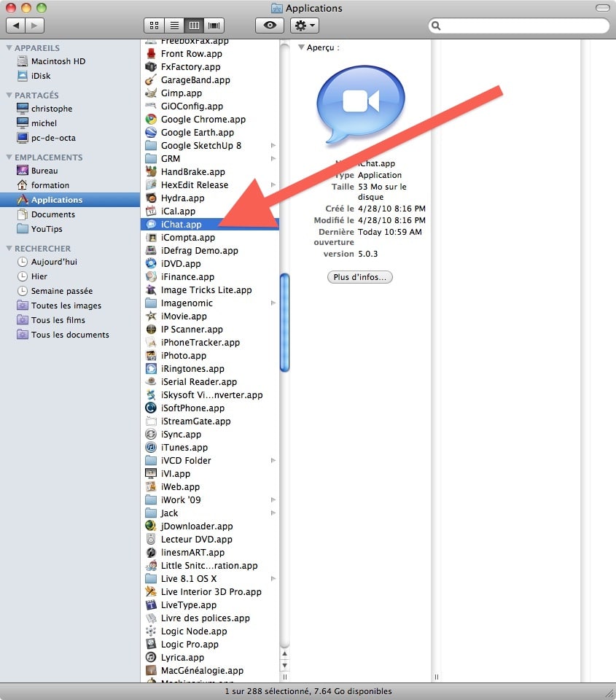Collapse the PARTAGÉS sidebar section
The height and width of the screenshot is (700, 616).
(x=9, y=95)
